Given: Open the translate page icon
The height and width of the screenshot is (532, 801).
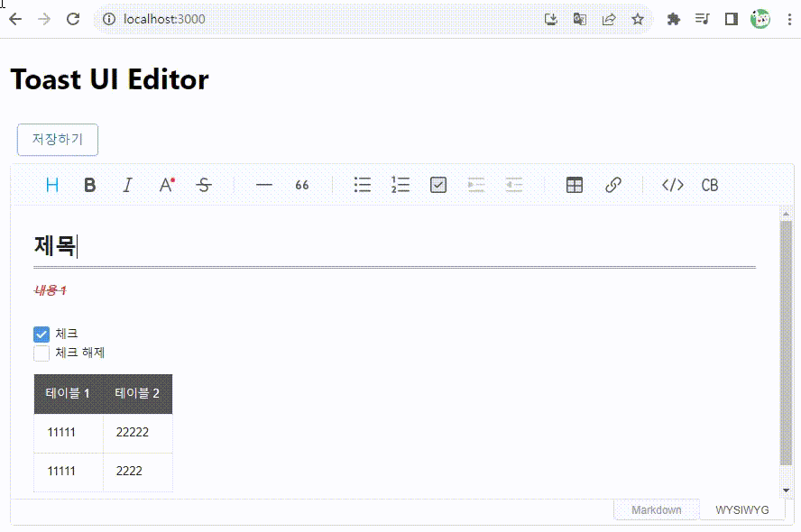Looking at the screenshot, I should pos(580,19).
